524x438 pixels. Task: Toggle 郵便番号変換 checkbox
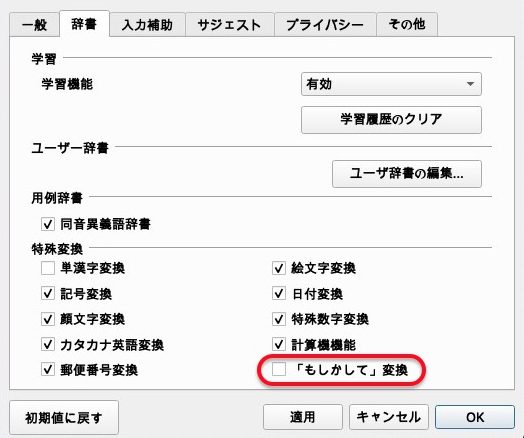coord(48,370)
